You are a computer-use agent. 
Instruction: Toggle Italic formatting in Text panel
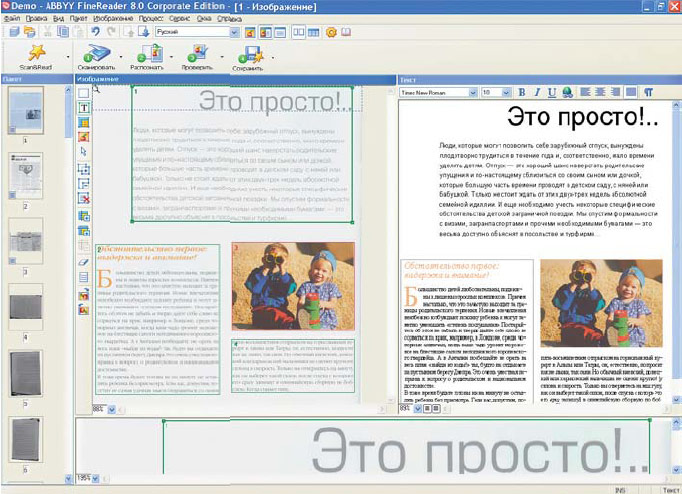click(x=537, y=92)
